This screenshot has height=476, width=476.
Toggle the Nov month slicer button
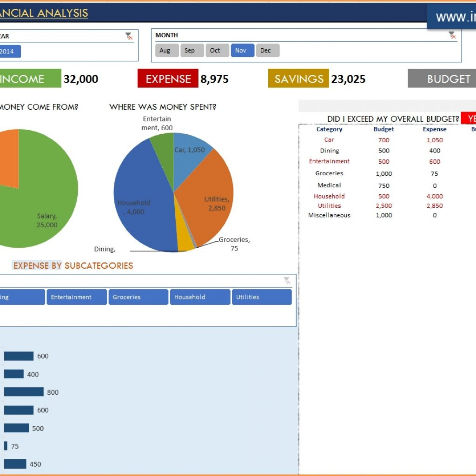tap(242, 51)
